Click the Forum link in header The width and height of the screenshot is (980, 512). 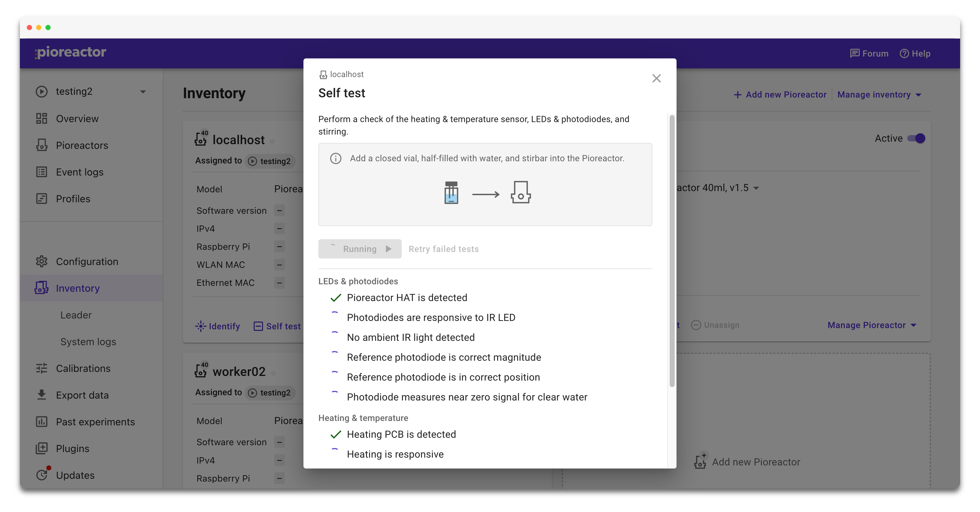869,54
